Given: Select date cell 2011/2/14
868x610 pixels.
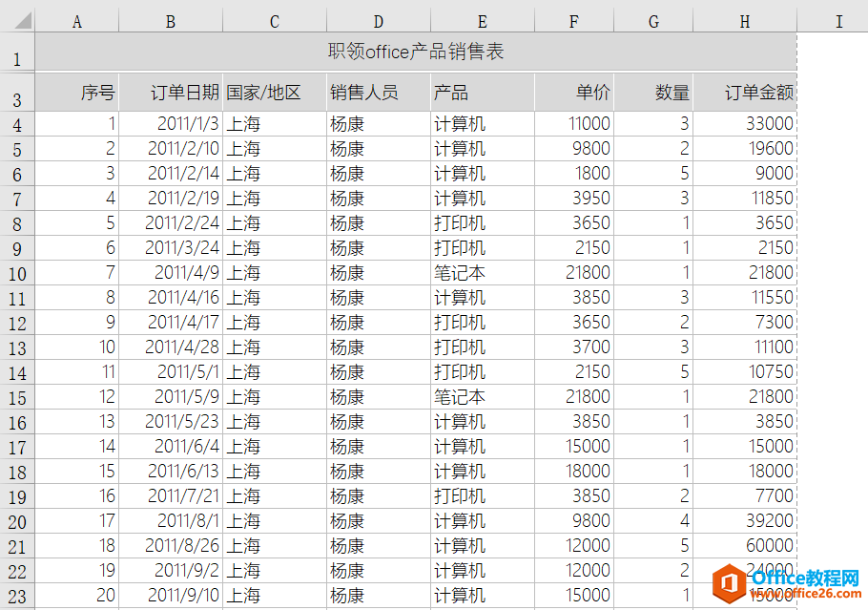Looking at the screenshot, I should [x=171, y=174].
